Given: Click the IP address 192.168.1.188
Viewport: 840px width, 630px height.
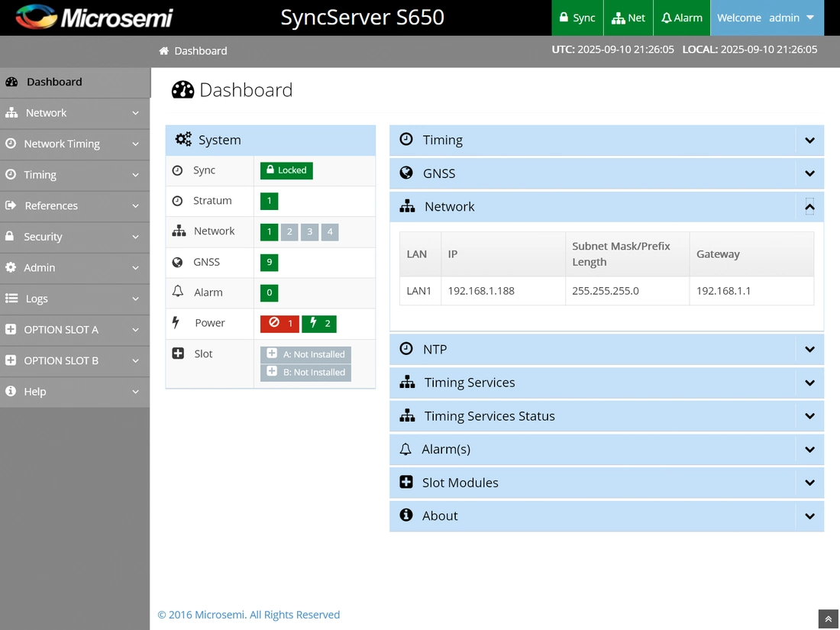Looking at the screenshot, I should point(481,291).
